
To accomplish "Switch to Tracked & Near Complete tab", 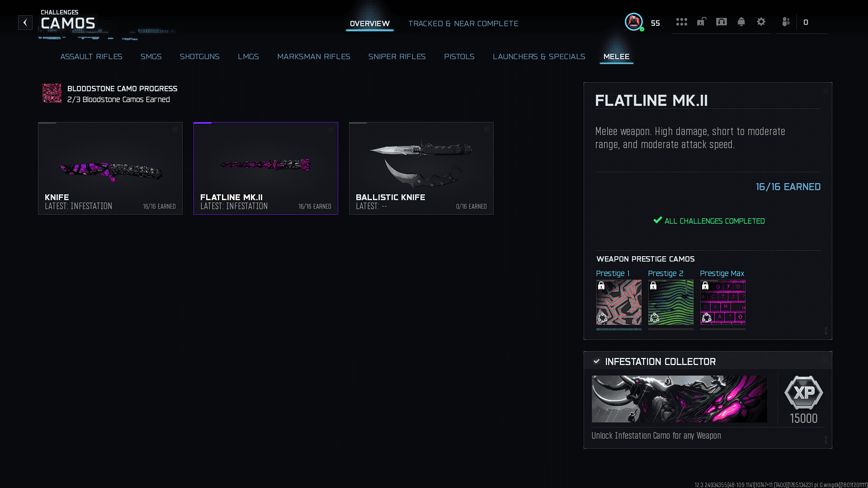I will coord(463,23).
